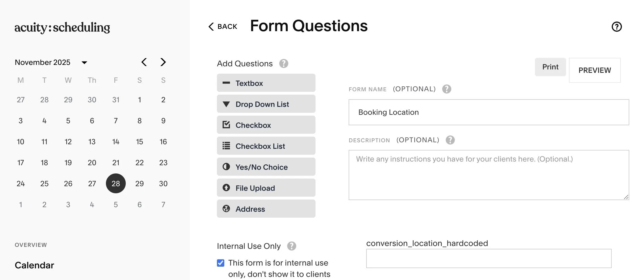Click help icon beside Internal Use Only
The image size is (644, 280).
click(x=291, y=246)
